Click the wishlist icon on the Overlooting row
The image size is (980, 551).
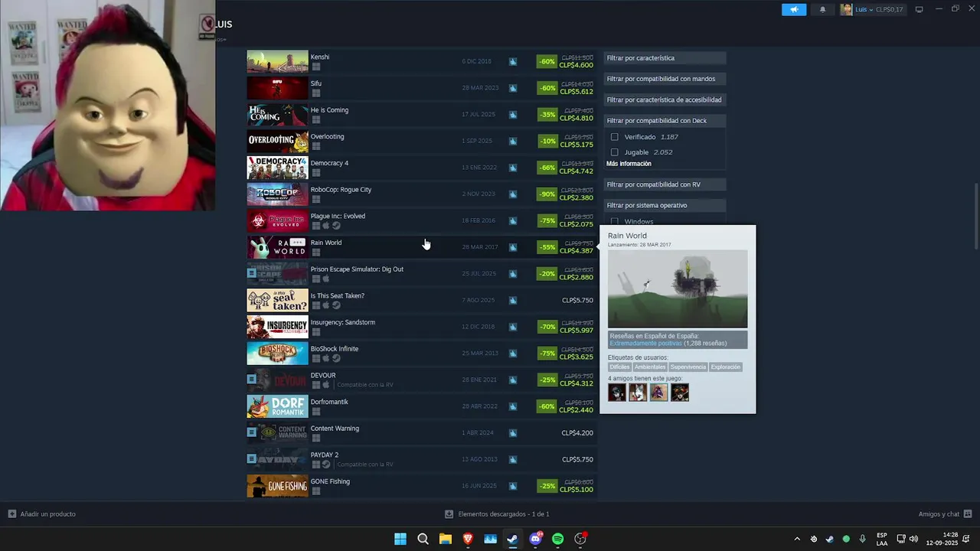pos(513,141)
